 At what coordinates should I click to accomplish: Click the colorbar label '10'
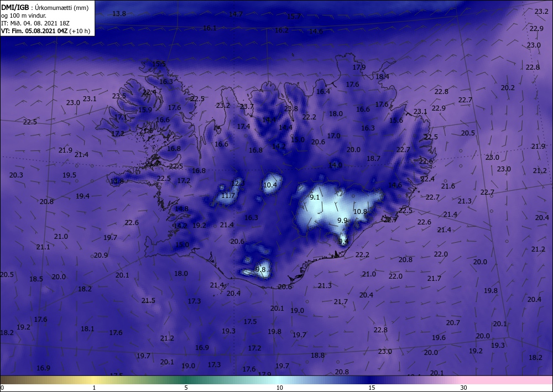[x=279, y=388]
